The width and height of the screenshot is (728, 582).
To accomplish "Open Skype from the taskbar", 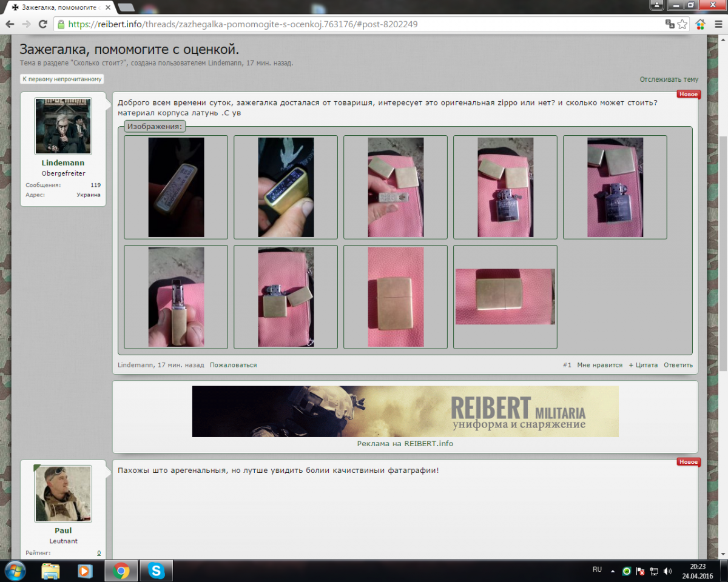I will click(156, 570).
